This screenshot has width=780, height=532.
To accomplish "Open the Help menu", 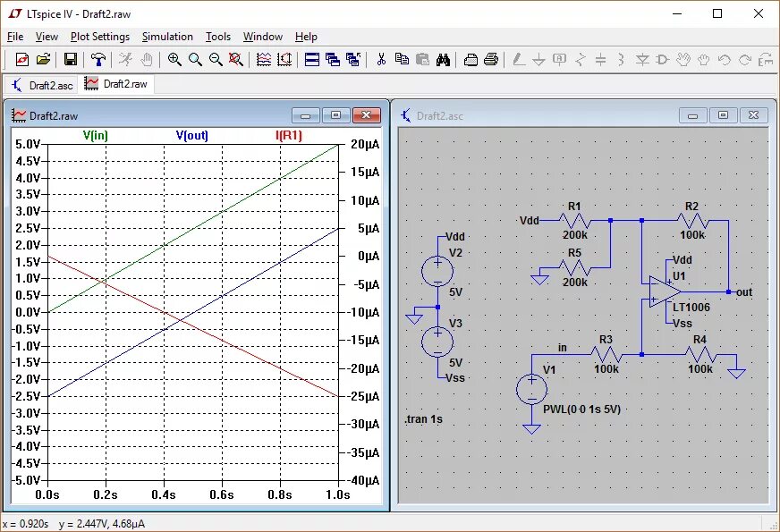I will click(306, 37).
